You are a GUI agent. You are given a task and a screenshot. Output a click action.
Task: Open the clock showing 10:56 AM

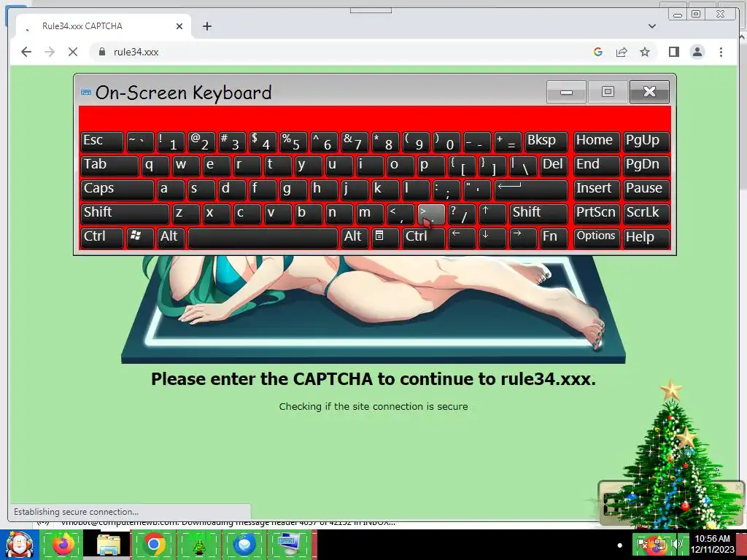coord(712,544)
